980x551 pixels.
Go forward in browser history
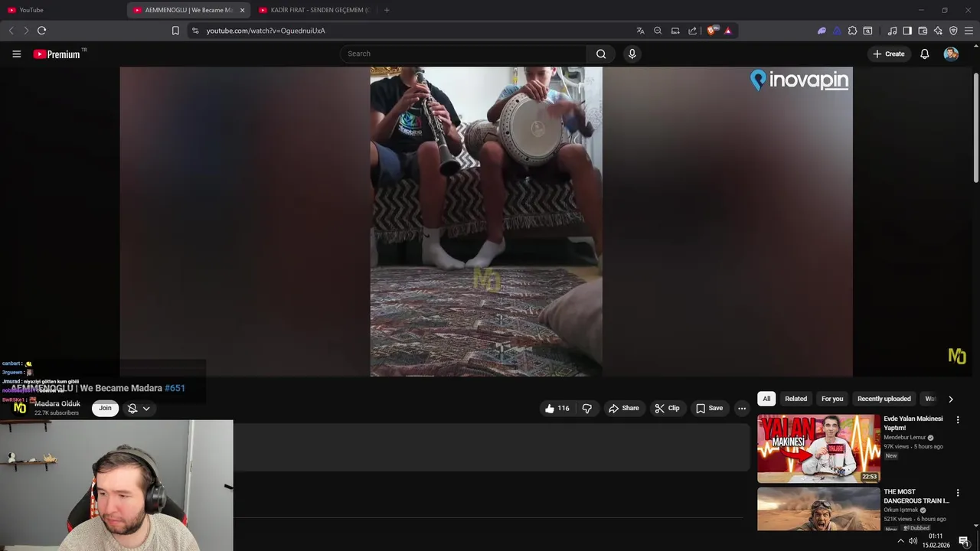25,31
